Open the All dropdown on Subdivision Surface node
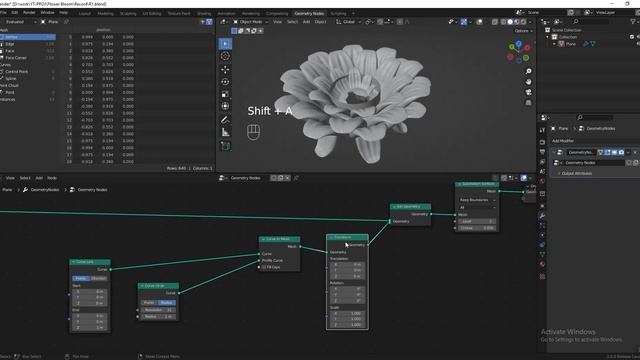640x360 pixels. pos(477,207)
